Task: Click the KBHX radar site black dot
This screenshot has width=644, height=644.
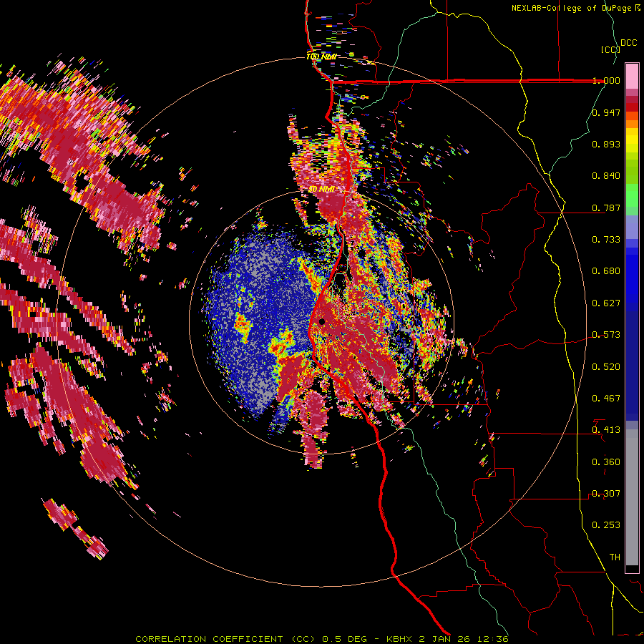Action: [x=321, y=321]
